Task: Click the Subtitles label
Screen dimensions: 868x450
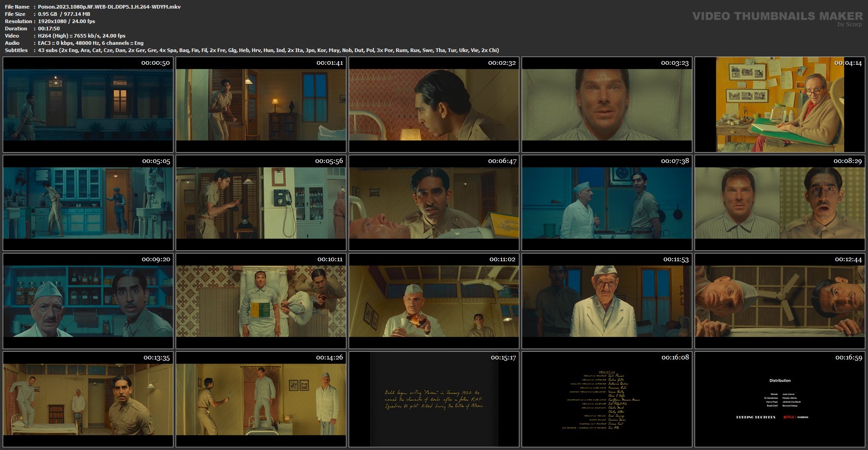Action: coord(16,50)
